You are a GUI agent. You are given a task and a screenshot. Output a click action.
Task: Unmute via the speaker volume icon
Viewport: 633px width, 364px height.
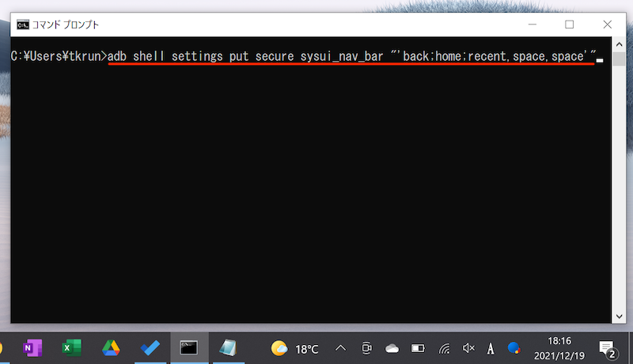click(468, 348)
